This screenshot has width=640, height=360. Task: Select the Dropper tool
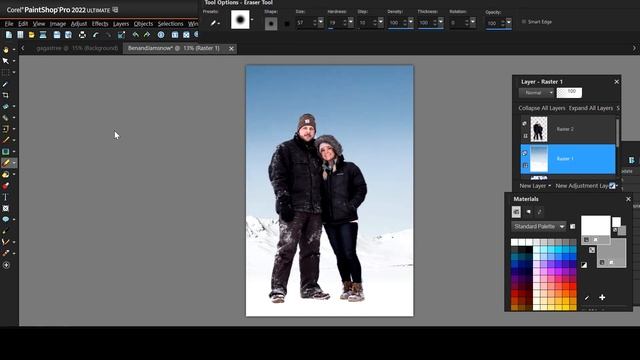[x=5, y=84]
